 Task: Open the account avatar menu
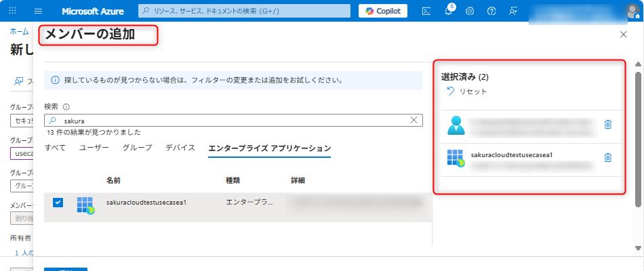click(635, 11)
